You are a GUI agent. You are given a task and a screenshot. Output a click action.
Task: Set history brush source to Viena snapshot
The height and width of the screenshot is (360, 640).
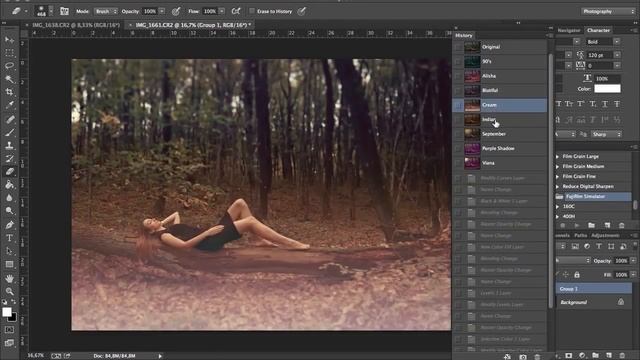(458, 163)
